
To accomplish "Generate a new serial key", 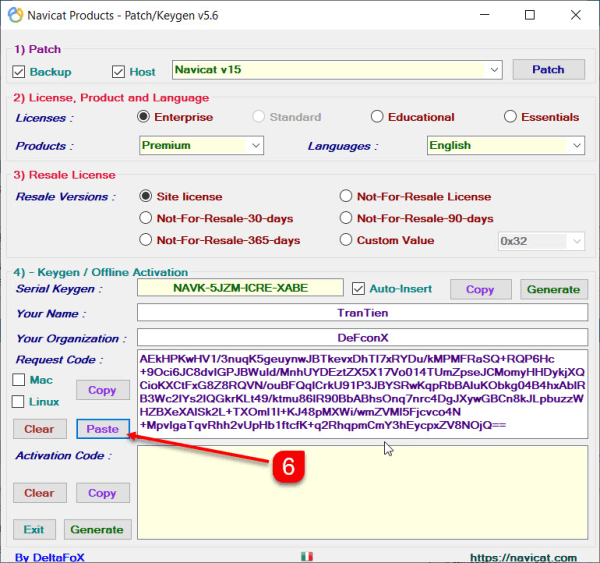I will coord(554,289).
